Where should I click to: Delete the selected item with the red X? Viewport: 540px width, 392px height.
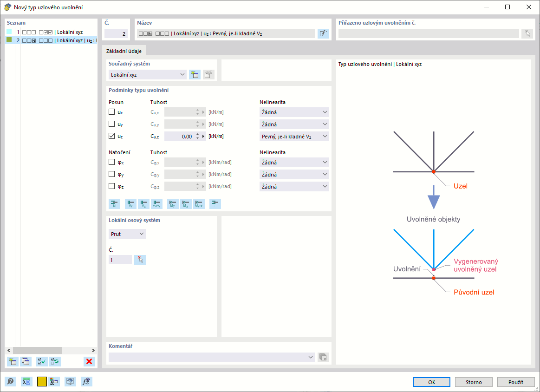pos(89,361)
